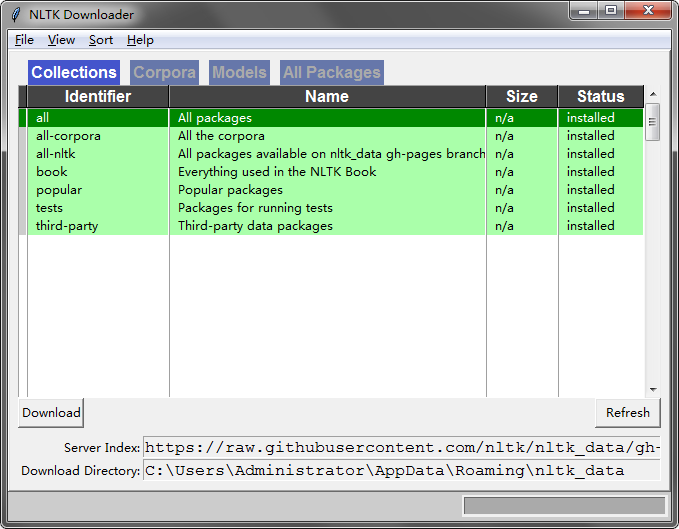Click 'All packages available on nltk_data' cell
679x529 pixels.
point(327,154)
